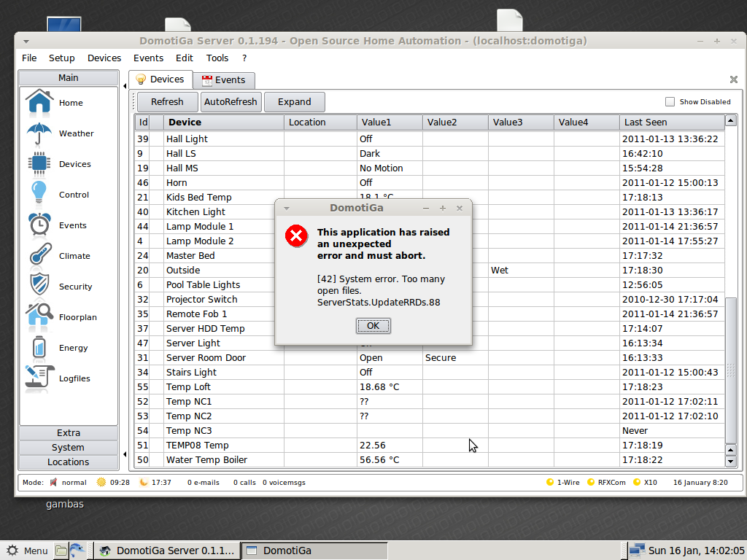The height and width of the screenshot is (560, 747).
Task: Click the AutoRefresh button
Action: tap(231, 102)
